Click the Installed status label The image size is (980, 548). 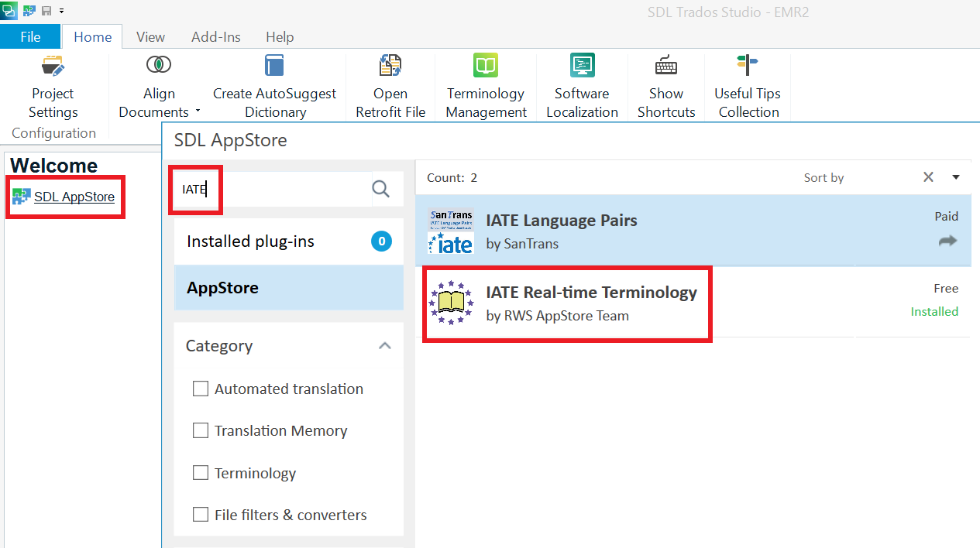tap(934, 311)
